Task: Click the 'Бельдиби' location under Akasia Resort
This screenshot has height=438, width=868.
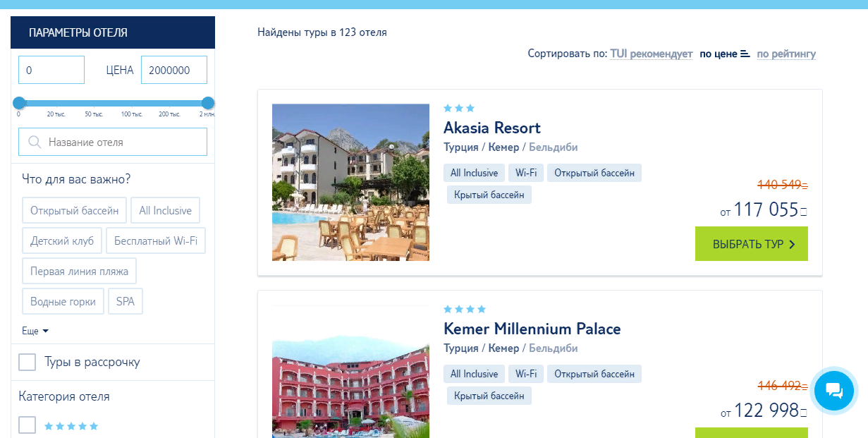Action: click(554, 147)
